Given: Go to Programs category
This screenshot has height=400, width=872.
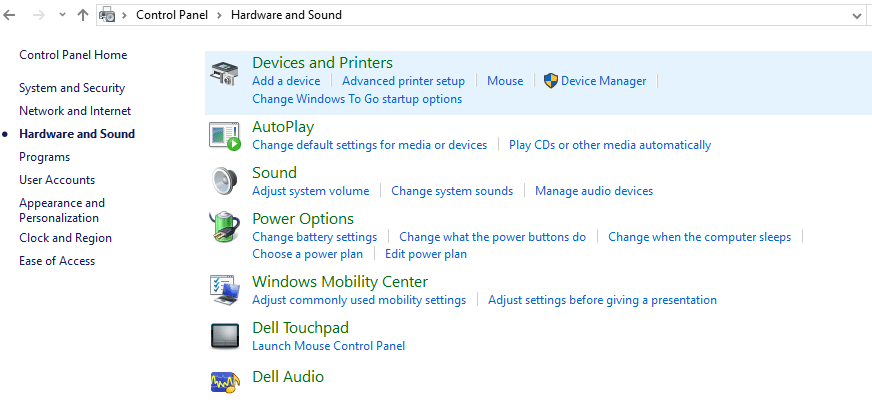Looking at the screenshot, I should click(x=44, y=157).
